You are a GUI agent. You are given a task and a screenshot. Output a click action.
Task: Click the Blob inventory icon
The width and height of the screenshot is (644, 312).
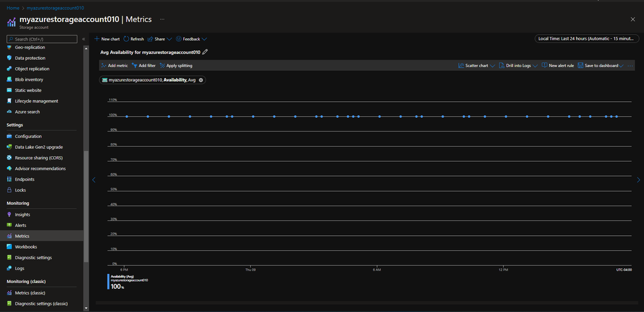[9, 79]
